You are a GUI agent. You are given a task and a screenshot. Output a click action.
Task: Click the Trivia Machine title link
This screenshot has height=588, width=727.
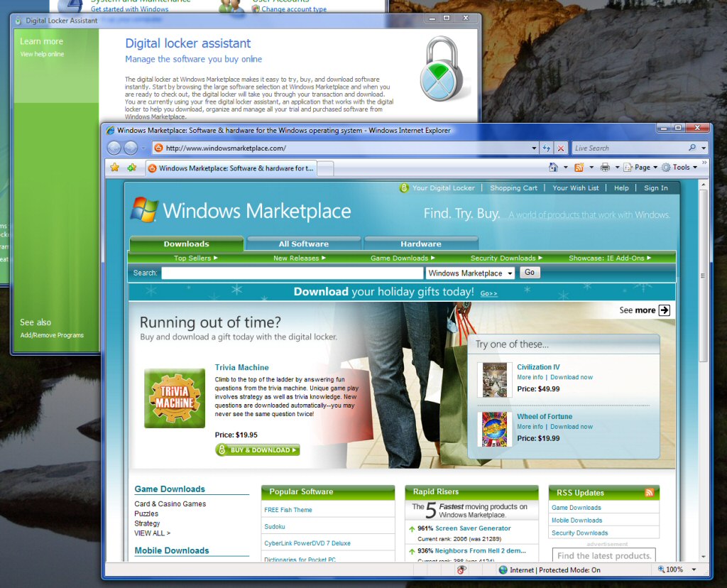241,367
